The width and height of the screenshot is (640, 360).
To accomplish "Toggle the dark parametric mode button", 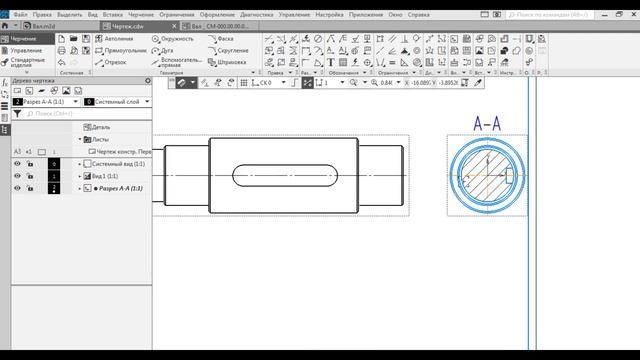I will point(307,83).
